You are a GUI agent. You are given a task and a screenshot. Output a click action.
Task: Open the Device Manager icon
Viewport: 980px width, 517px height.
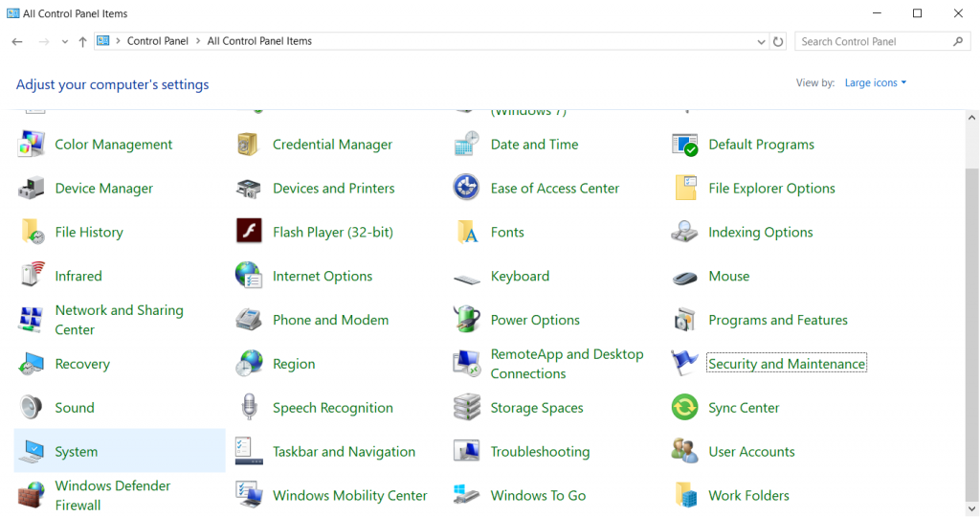(x=32, y=189)
